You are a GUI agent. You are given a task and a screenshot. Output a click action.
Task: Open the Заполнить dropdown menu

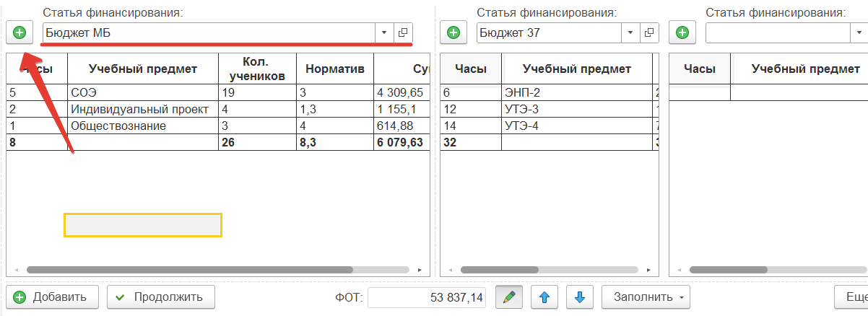(x=649, y=297)
